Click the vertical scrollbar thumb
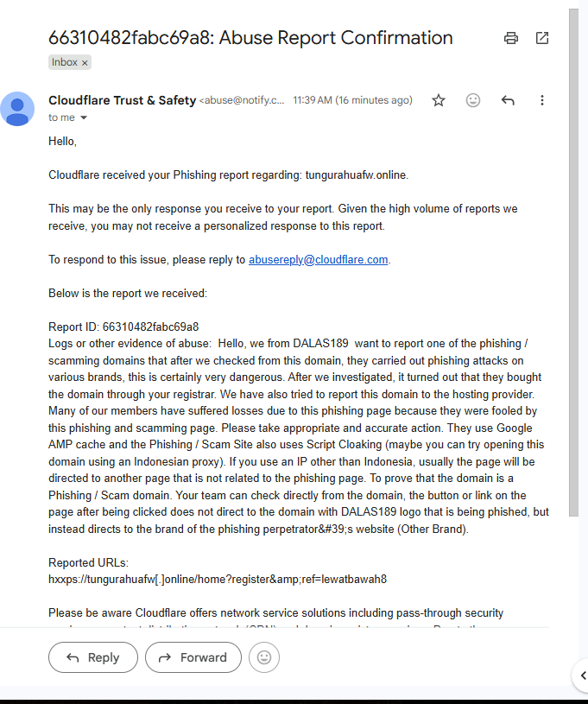 coord(573,263)
